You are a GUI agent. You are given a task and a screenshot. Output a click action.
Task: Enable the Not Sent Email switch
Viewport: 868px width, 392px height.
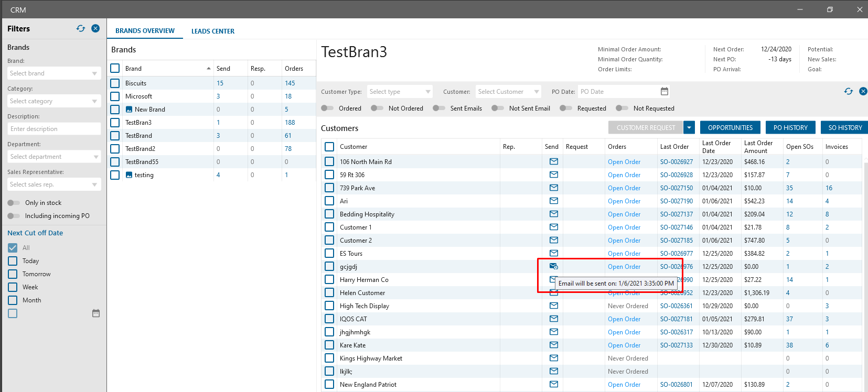coord(498,108)
